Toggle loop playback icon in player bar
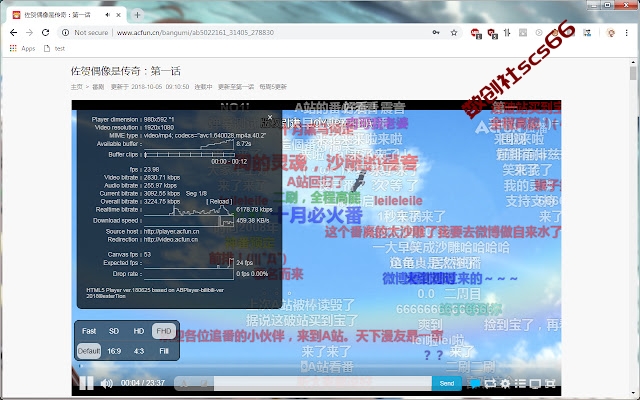 (x=490, y=383)
